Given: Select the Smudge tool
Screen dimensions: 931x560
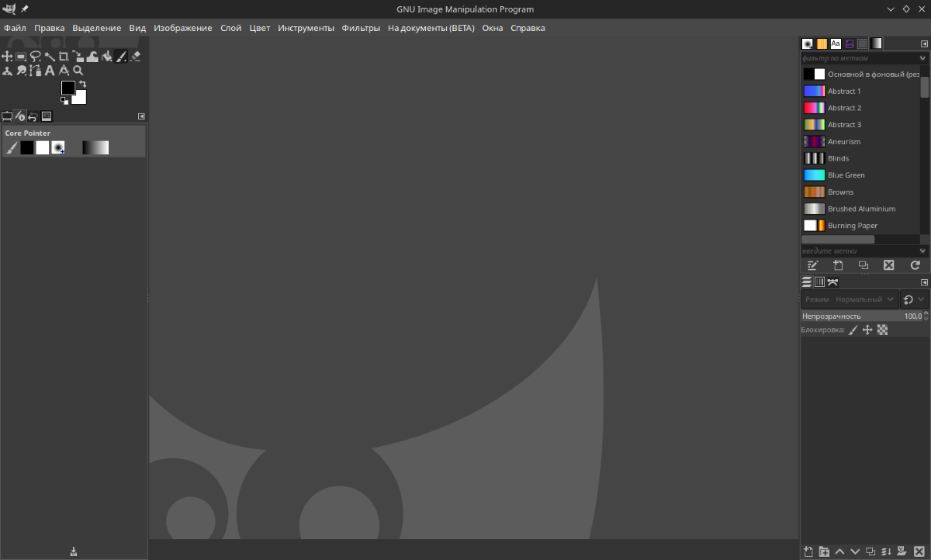Looking at the screenshot, I should (21, 71).
